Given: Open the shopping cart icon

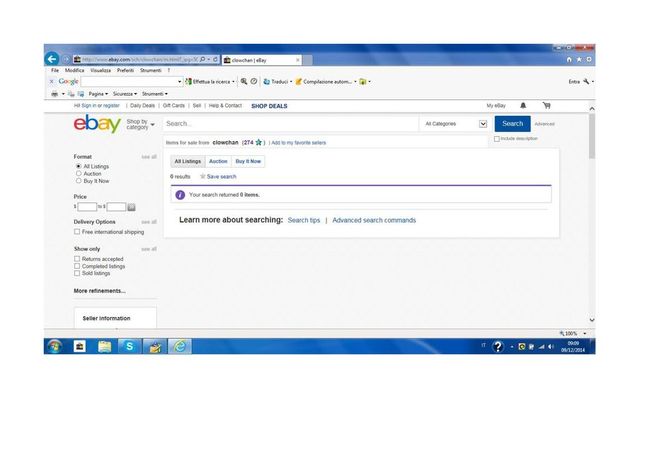Looking at the screenshot, I should point(546,105).
